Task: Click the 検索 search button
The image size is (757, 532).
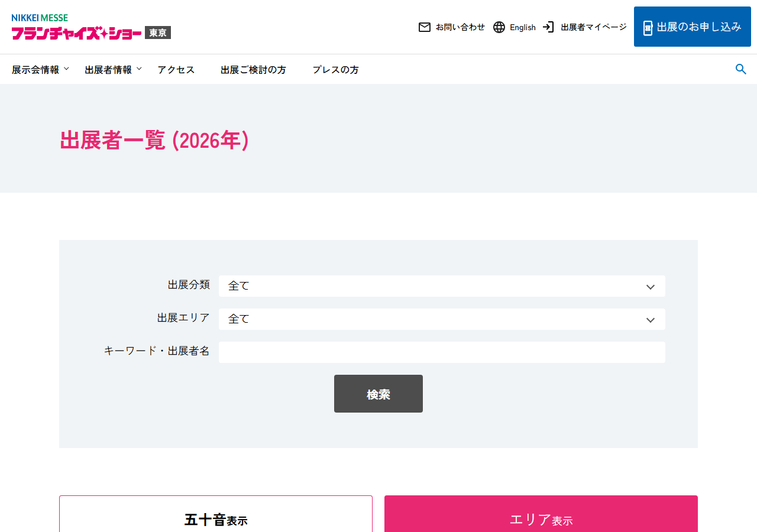Action: tap(378, 394)
